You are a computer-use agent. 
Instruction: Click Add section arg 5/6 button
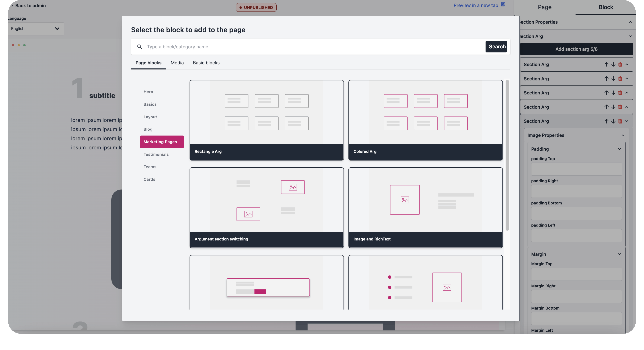tap(576, 49)
